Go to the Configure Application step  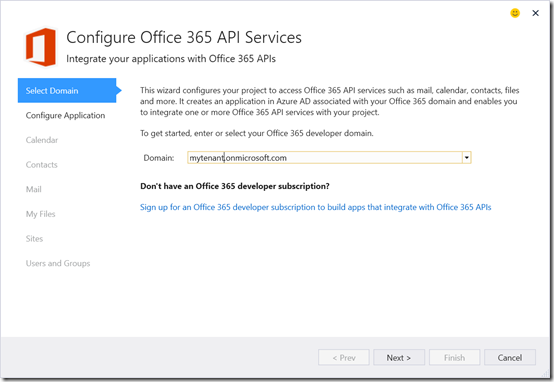(x=65, y=116)
